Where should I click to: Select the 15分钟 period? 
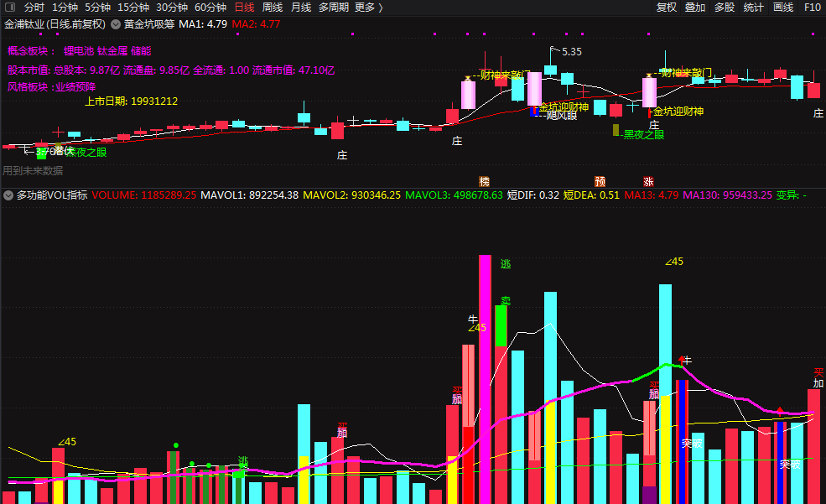133,8
